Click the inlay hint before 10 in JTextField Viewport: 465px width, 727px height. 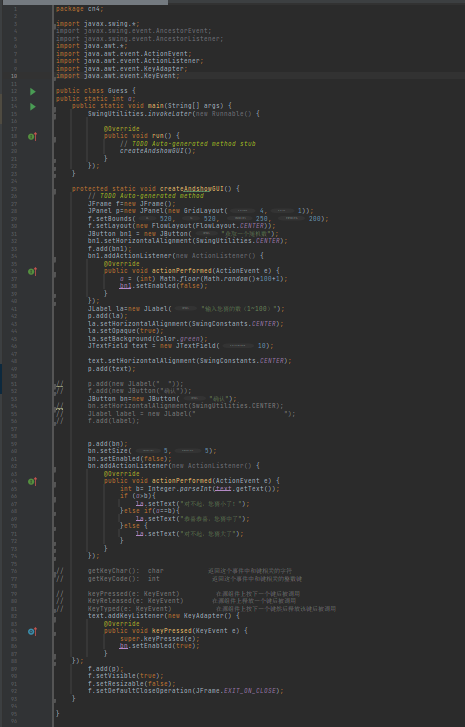(237, 346)
